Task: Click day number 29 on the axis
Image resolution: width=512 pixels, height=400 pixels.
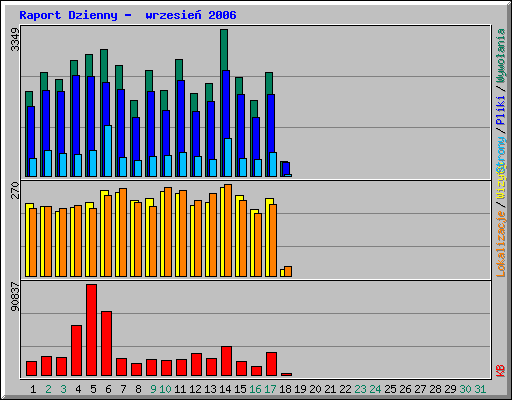Action: click(x=450, y=389)
